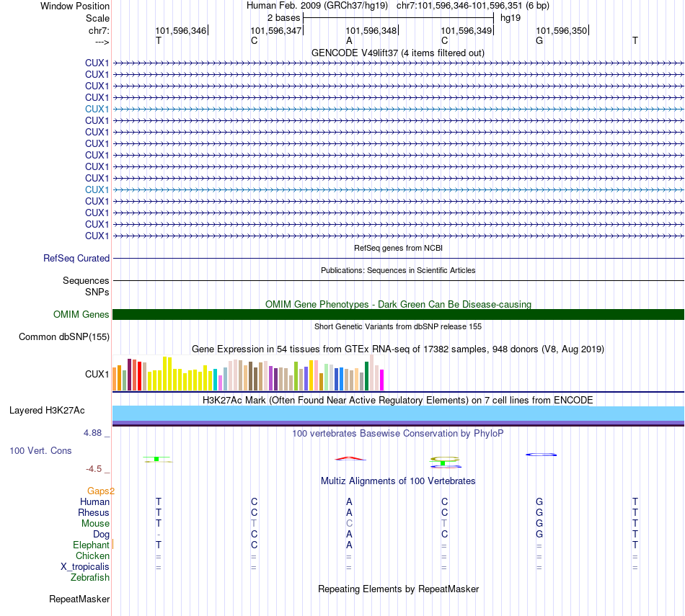
Task: Click the Common dbSNP(155) track label
Action: tap(64, 336)
